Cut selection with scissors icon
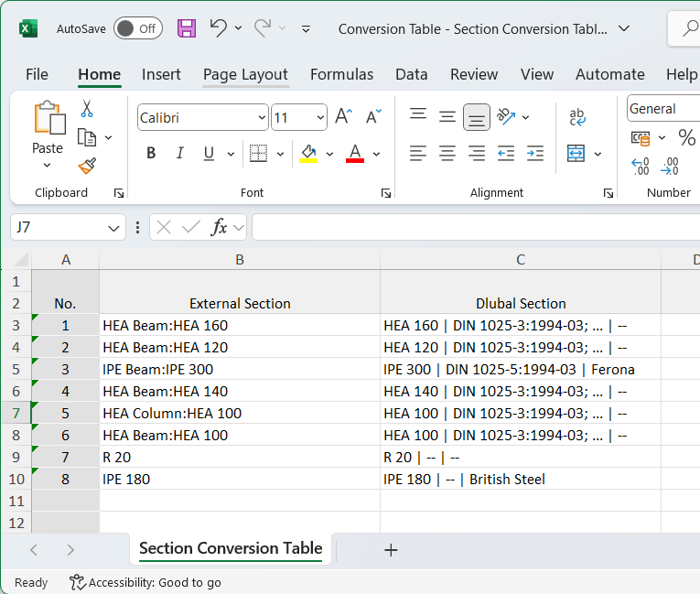Image resolution: width=700 pixels, height=594 pixels. 87,109
